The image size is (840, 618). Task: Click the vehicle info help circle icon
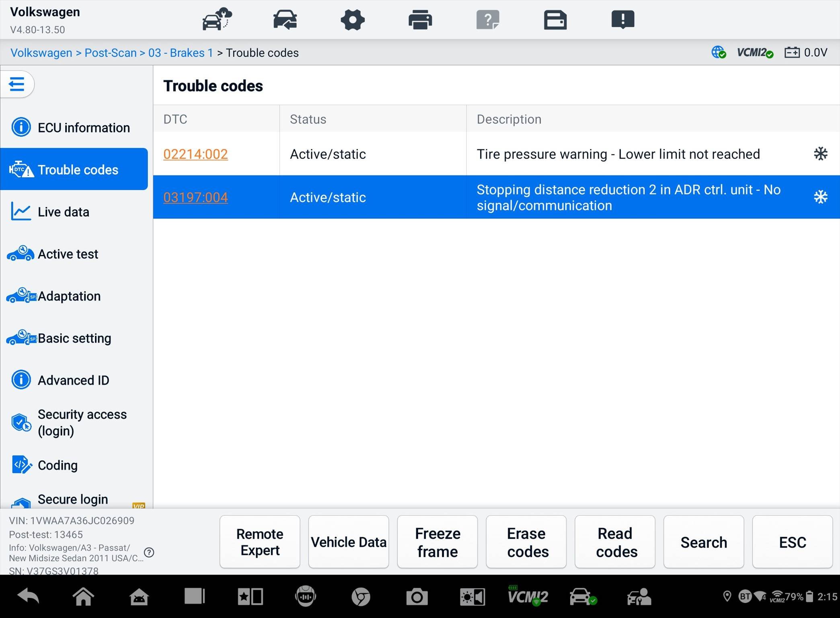coord(149,552)
